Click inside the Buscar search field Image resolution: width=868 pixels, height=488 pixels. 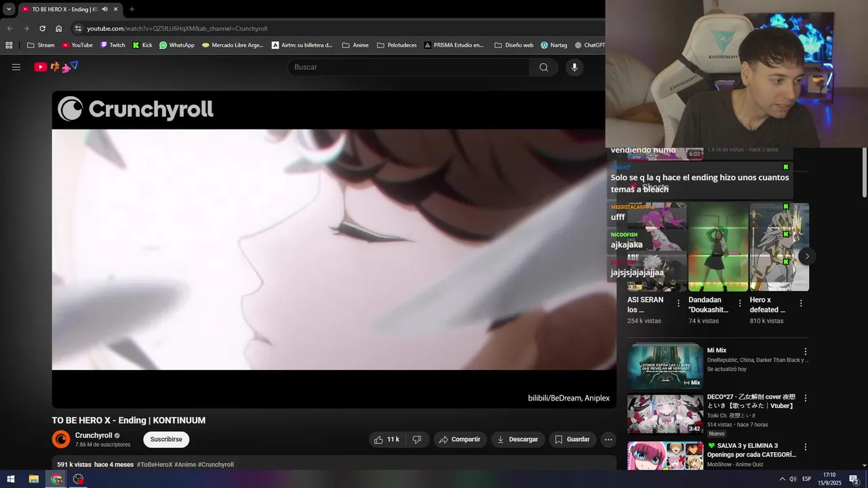[409, 67]
